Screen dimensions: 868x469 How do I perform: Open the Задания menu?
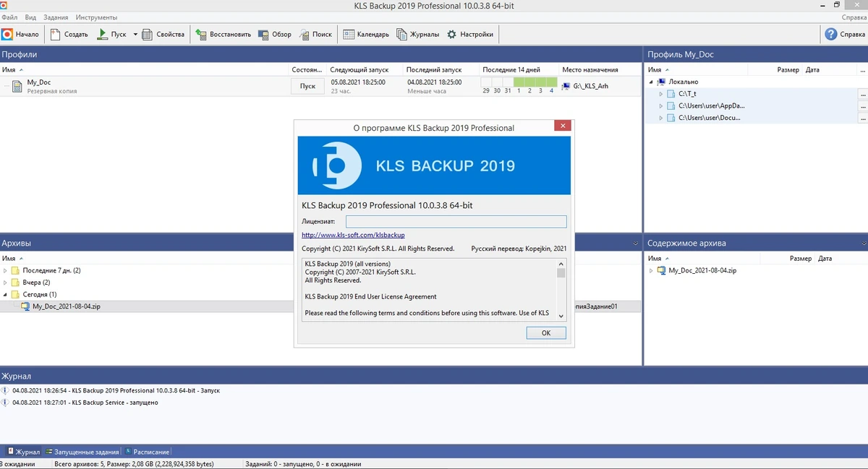[56, 17]
